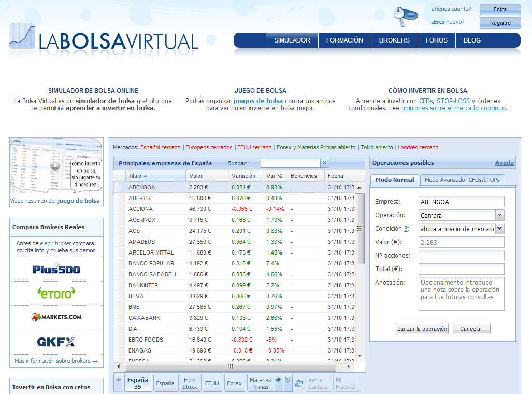Click the Nº acciones input field

(x=461, y=256)
